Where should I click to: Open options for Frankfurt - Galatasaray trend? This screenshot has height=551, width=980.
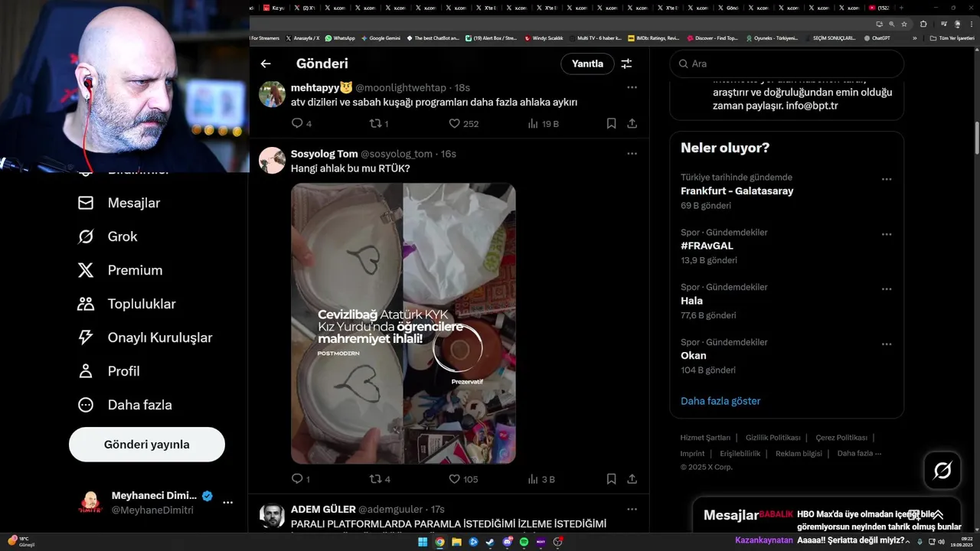pyautogui.click(x=887, y=179)
